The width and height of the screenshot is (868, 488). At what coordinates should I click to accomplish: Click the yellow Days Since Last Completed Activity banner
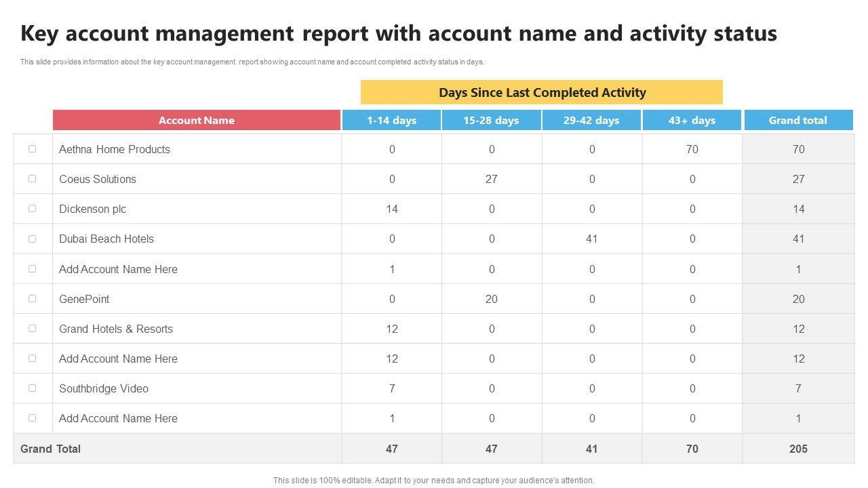pyautogui.click(x=542, y=92)
